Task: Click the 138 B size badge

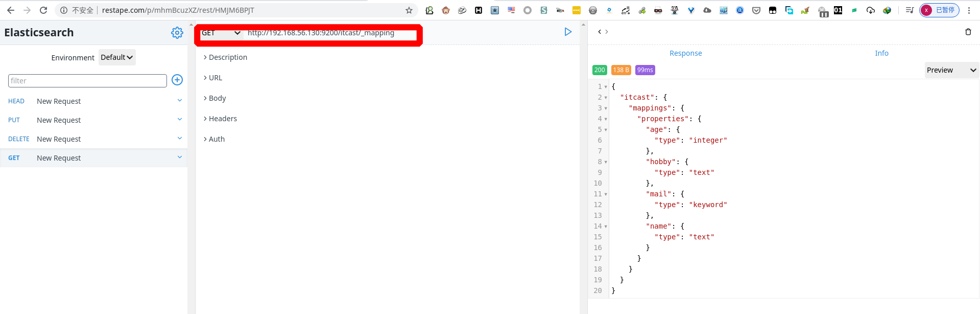Action: pos(621,70)
